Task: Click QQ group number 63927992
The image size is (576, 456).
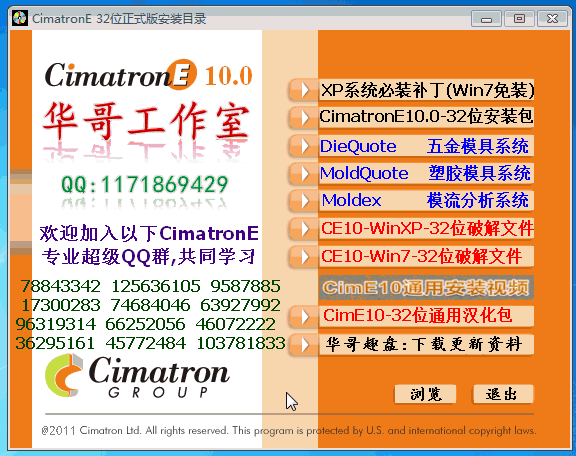Action: (x=240, y=305)
